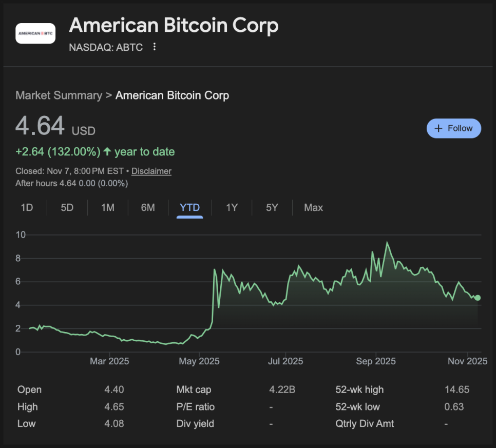Show the 1M chart range
The image size is (496, 448).
[107, 208]
